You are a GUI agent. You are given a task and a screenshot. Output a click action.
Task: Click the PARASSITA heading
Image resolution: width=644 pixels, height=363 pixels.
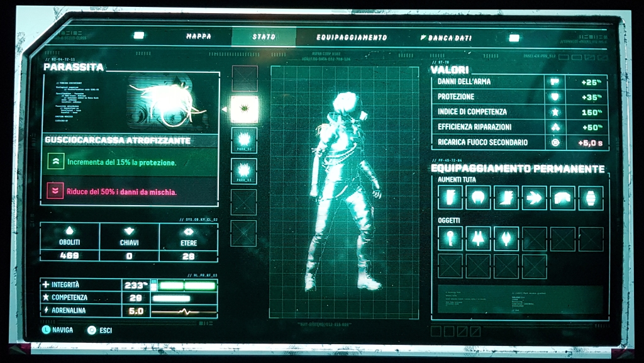click(74, 67)
